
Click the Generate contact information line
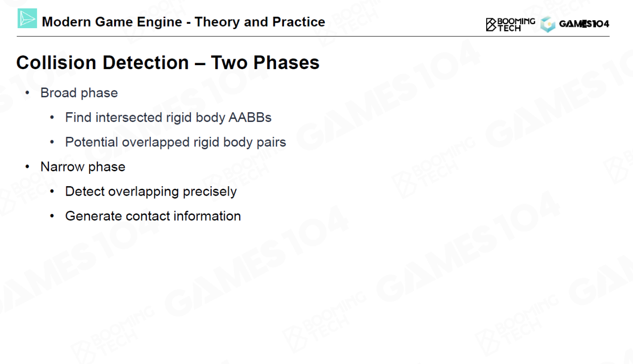click(x=153, y=216)
